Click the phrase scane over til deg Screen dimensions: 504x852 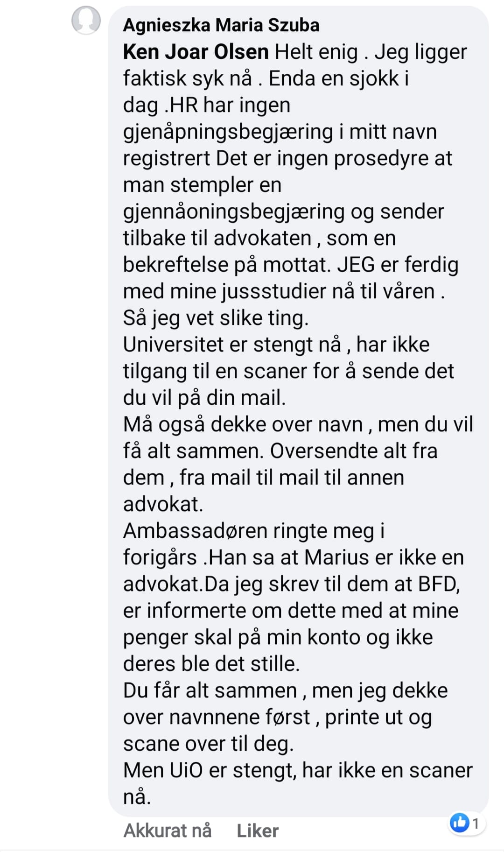208,744
